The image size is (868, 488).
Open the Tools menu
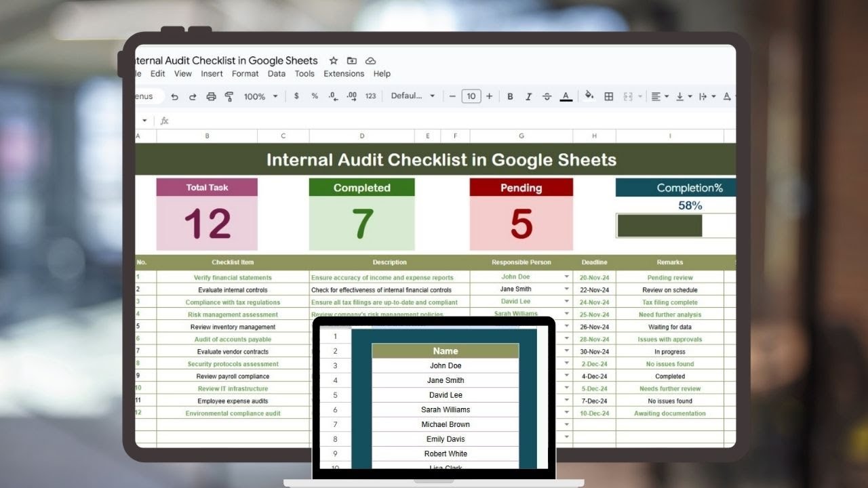(304, 74)
